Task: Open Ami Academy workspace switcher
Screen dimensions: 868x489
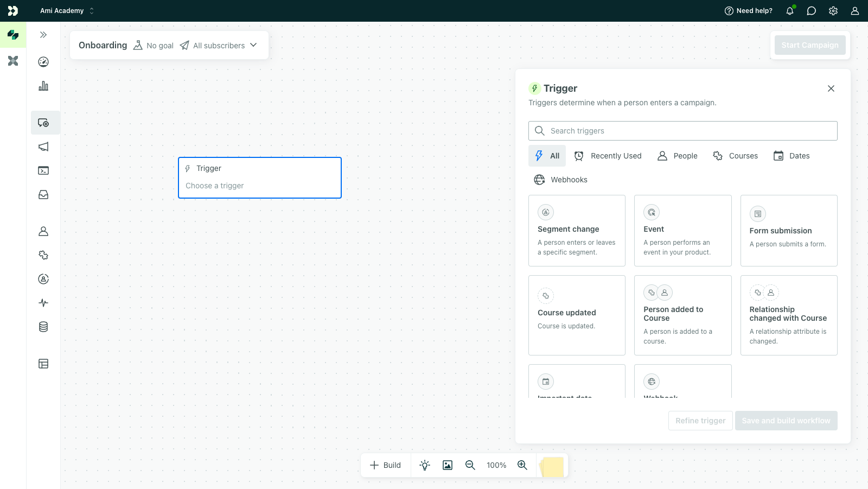Action: (67, 11)
